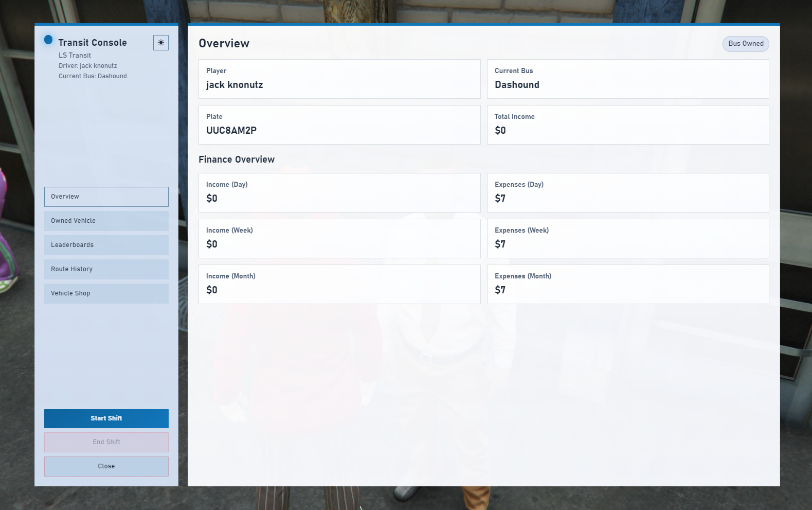Click the Plate UUC8AM2P card
Image resolution: width=812 pixels, height=510 pixels.
tap(339, 125)
